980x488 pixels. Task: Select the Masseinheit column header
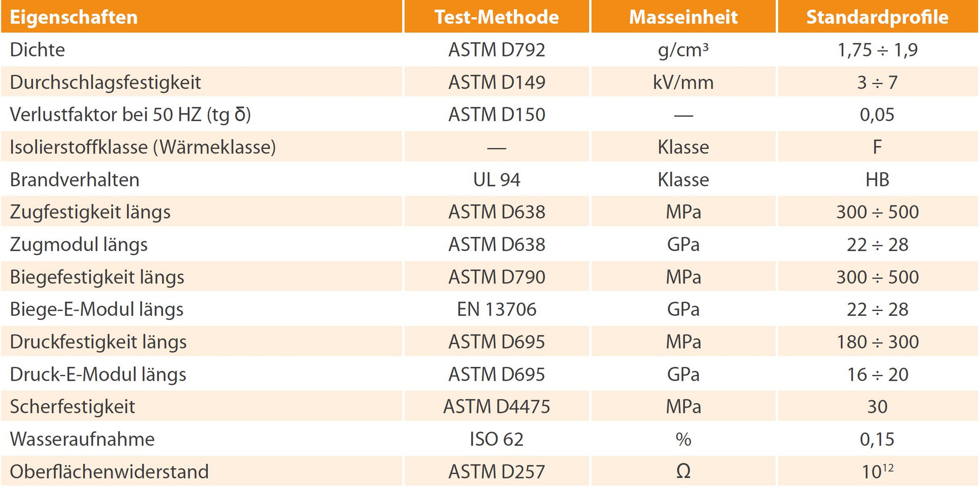pyautogui.click(x=683, y=17)
